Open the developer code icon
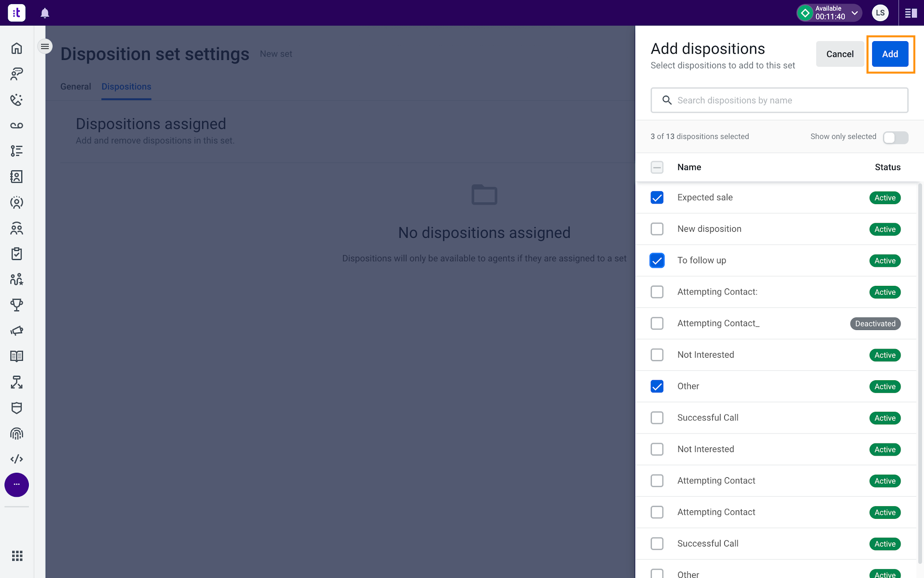Image resolution: width=924 pixels, height=578 pixels. (x=17, y=459)
